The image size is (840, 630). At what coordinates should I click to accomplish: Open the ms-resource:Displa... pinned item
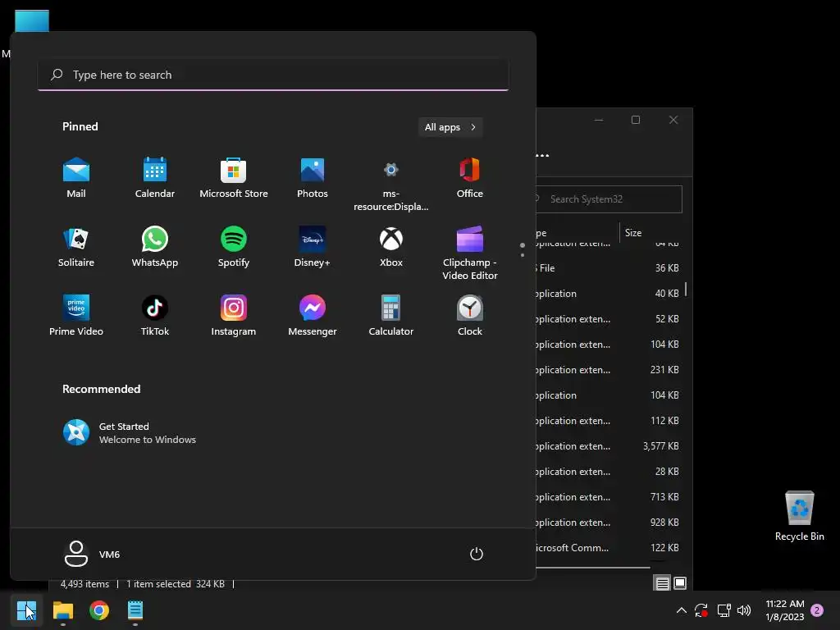[391, 185]
